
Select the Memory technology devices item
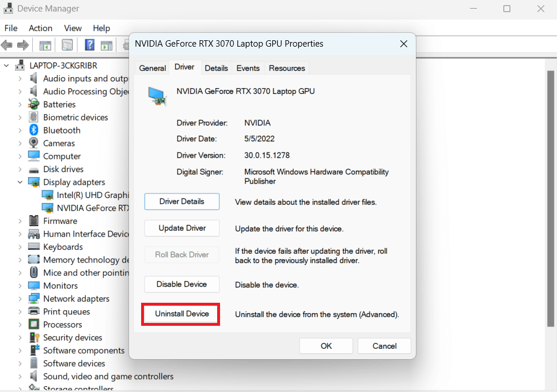click(x=86, y=260)
